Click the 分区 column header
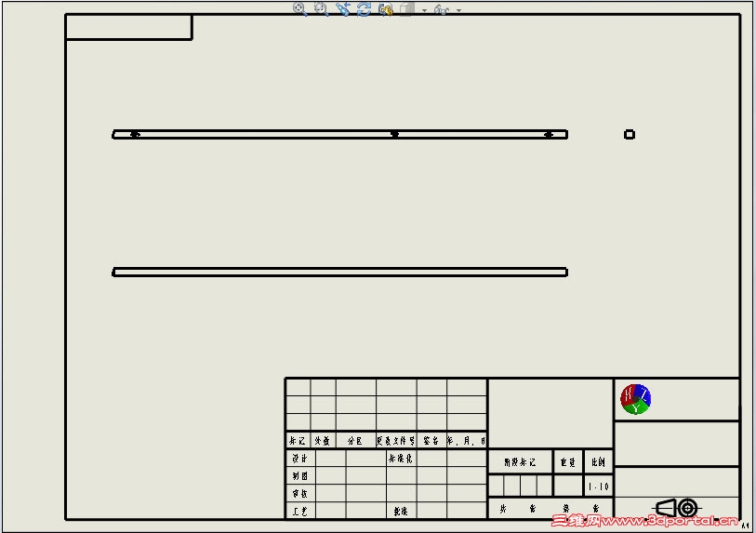This screenshot has height=533, width=756. (355, 440)
